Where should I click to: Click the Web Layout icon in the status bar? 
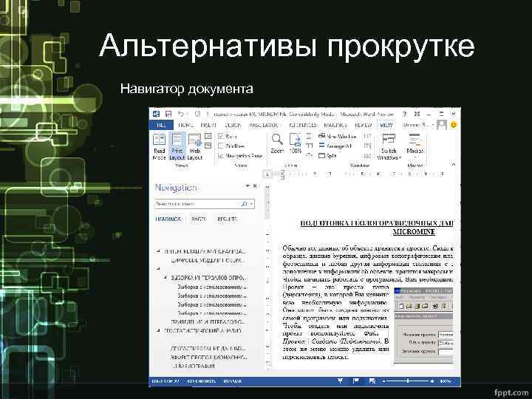pos(372,381)
